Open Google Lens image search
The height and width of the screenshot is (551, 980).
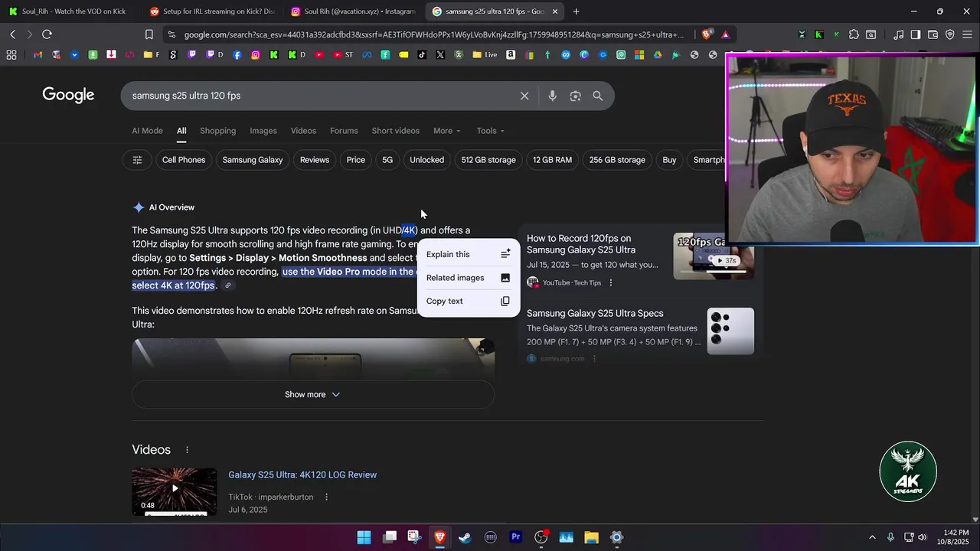[x=575, y=96]
